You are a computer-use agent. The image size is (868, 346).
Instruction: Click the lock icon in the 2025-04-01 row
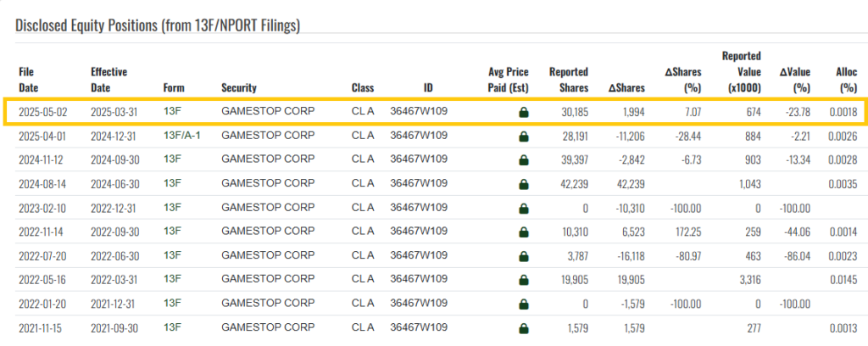click(523, 137)
